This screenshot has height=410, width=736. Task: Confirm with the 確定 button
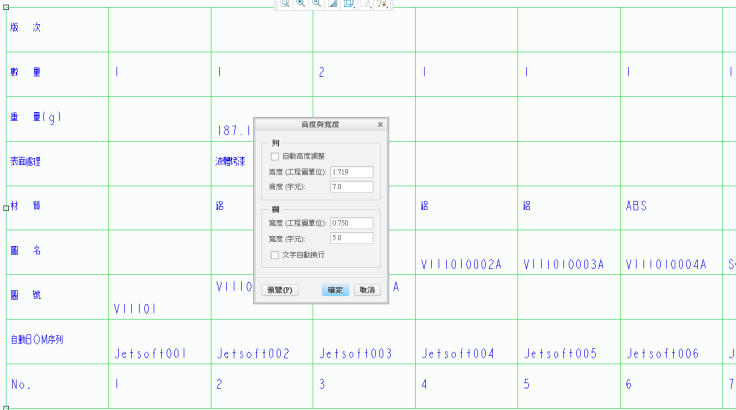[x=335, y=290]
